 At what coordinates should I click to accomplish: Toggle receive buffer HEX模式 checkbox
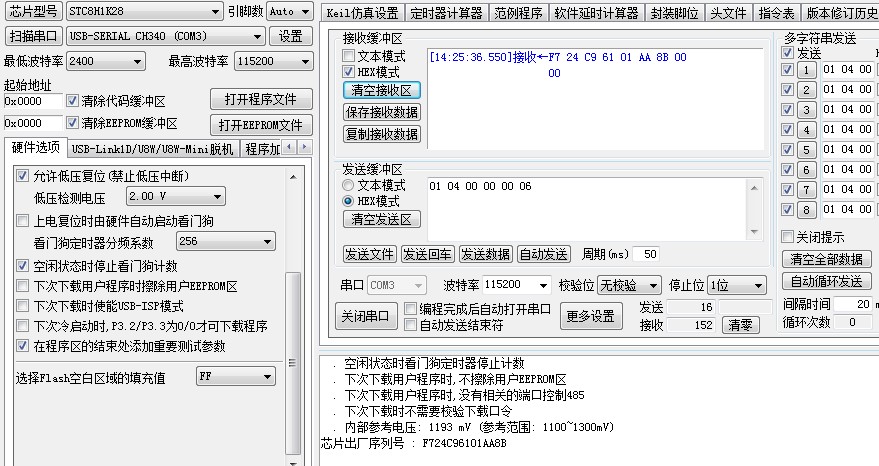(x=348, y=72)
